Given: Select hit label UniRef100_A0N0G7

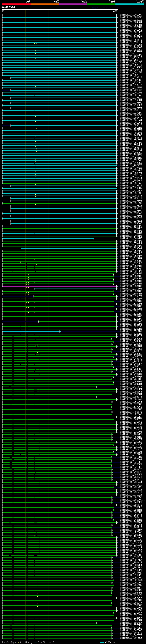Looking at the screenshot, I should [x=131, y=48].
